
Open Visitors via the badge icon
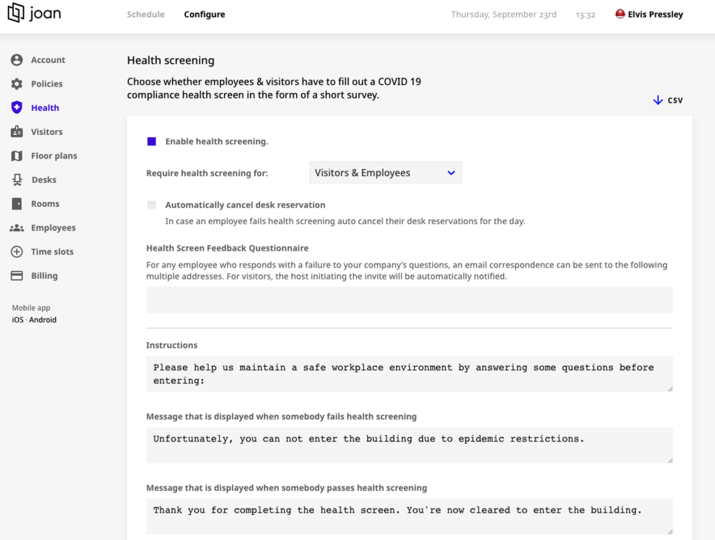pos(17,131)
